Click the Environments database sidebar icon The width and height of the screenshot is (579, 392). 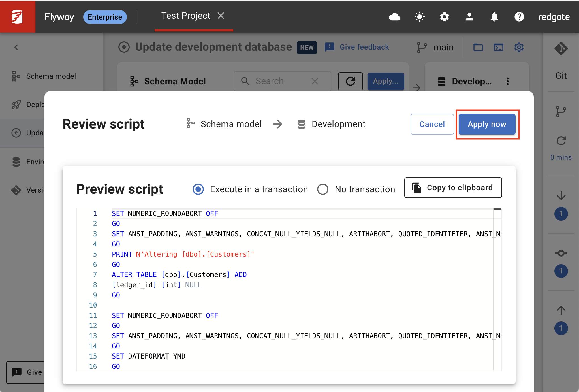tap(16, 162)
